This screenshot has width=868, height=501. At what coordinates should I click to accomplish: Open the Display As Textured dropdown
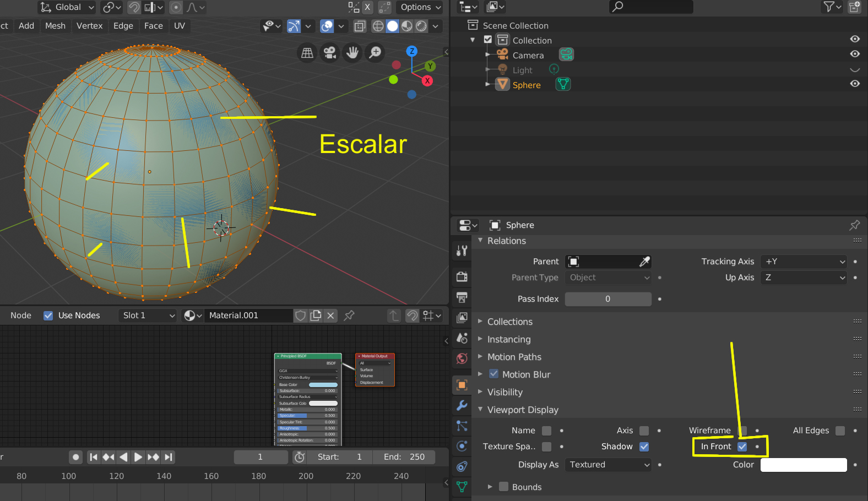(608, 465)
